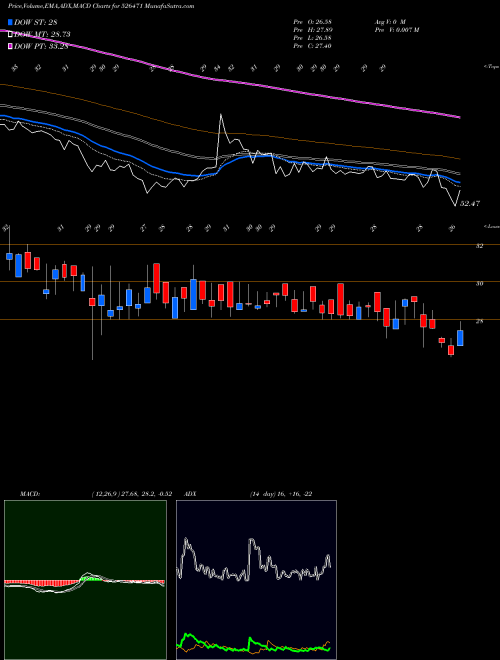
Task: Click the chart title mentioning MunafaSutra.com
Action: [101, 6]
